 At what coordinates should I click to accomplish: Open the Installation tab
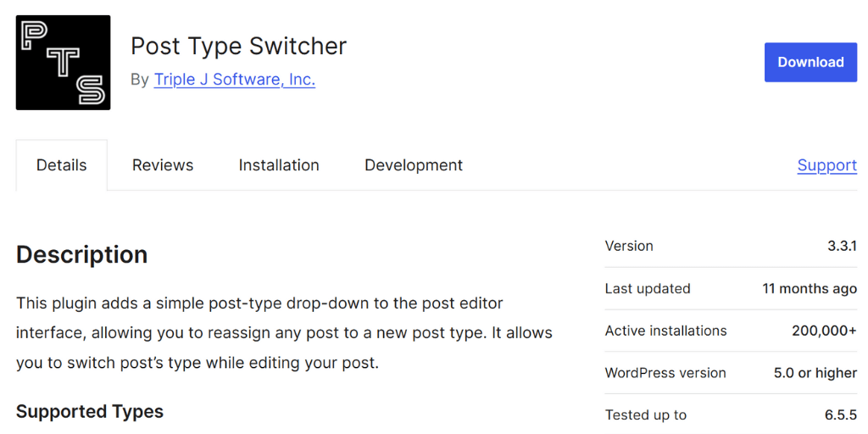coord(279,165)
